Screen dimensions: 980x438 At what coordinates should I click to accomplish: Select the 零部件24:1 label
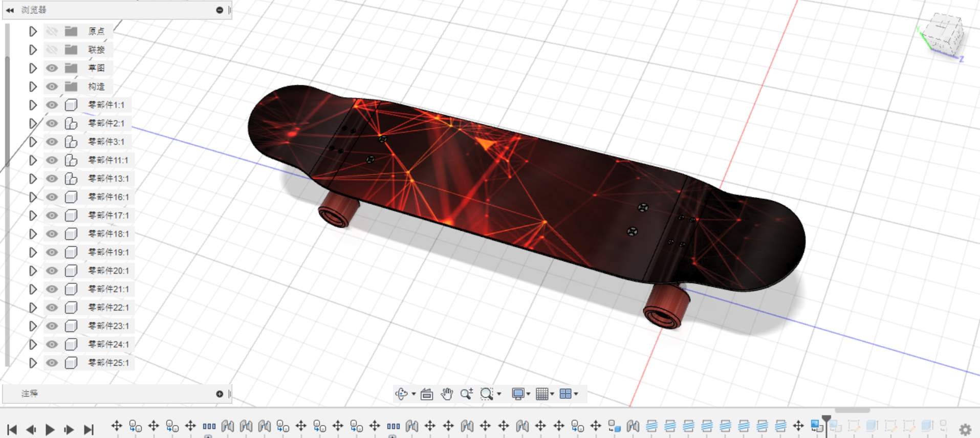[x=108, y=344]
